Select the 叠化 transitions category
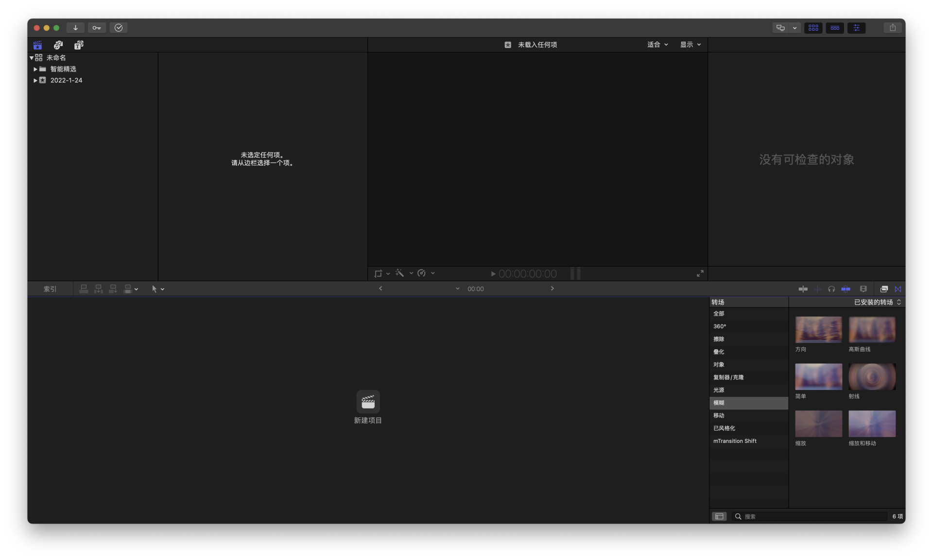Viewport: 933px width, 560px height. pos(748,352)
